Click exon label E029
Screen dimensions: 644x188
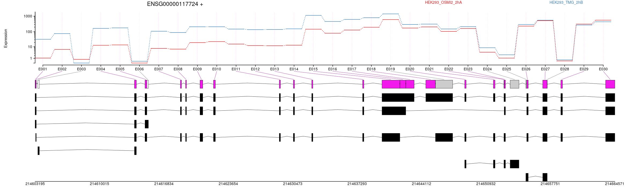pos(584,69)
